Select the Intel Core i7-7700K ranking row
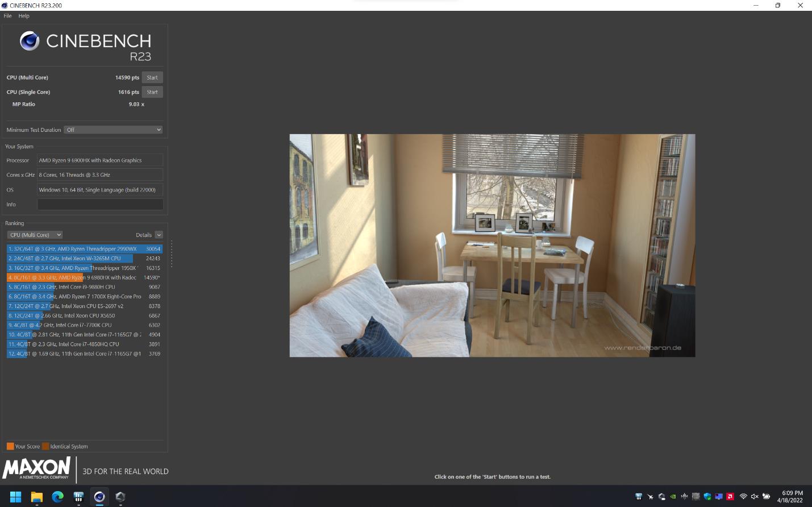This screenshot has width=812, height=507. pyautogui.click(x=84, y=325)
